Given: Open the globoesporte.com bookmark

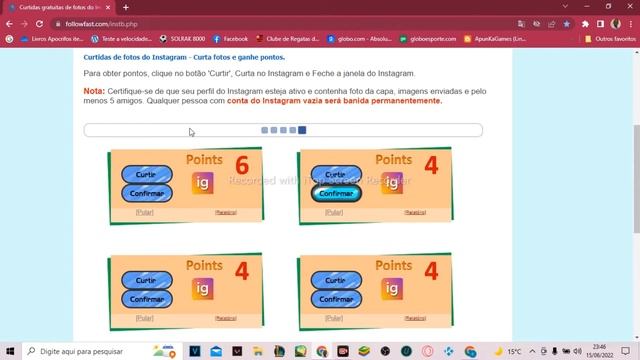Looking at the screenshot, I should pyautogui.click(x=428, y=39).
